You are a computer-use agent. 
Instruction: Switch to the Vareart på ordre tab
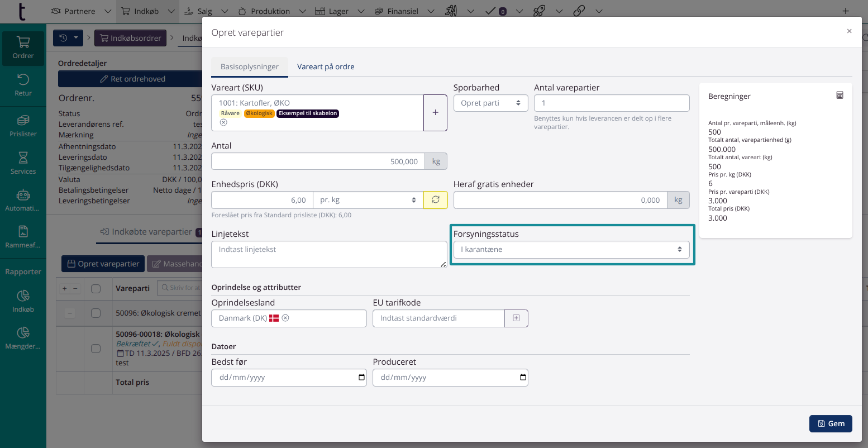326,67
